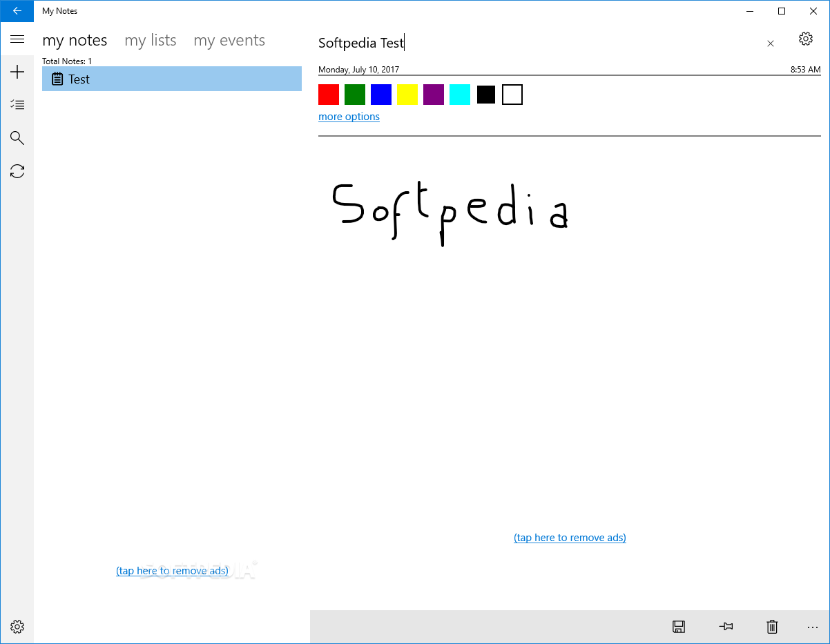Pin the note using the pin icon
The width and height of the screenshot is (830, 644).
click(726, 627)
